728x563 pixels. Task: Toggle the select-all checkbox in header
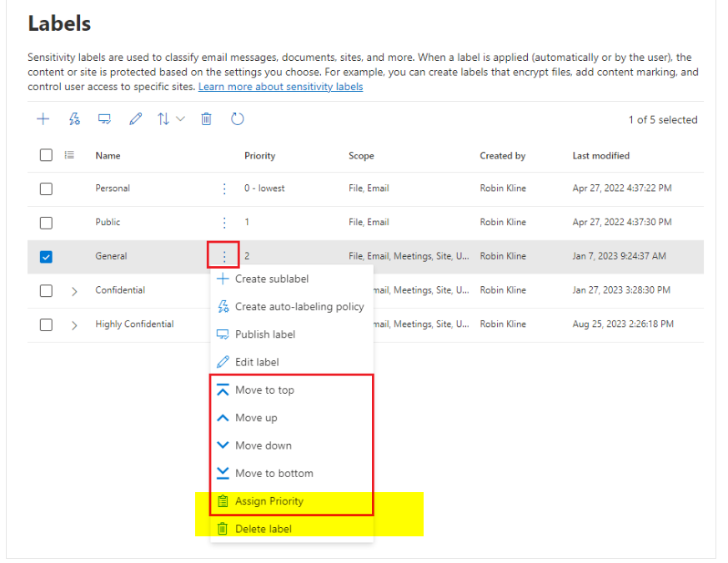pos(46,155)
